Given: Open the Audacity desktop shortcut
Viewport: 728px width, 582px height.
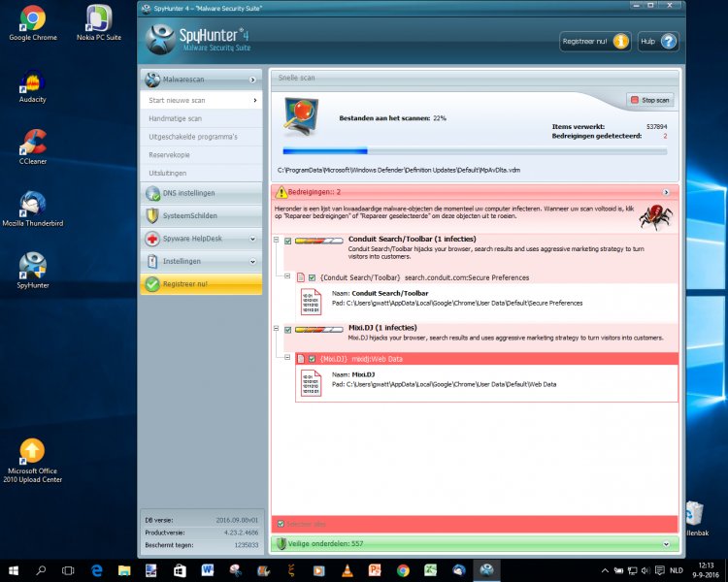Looking at the screenshot, I should pyautogui.click(x=32, y=83).
